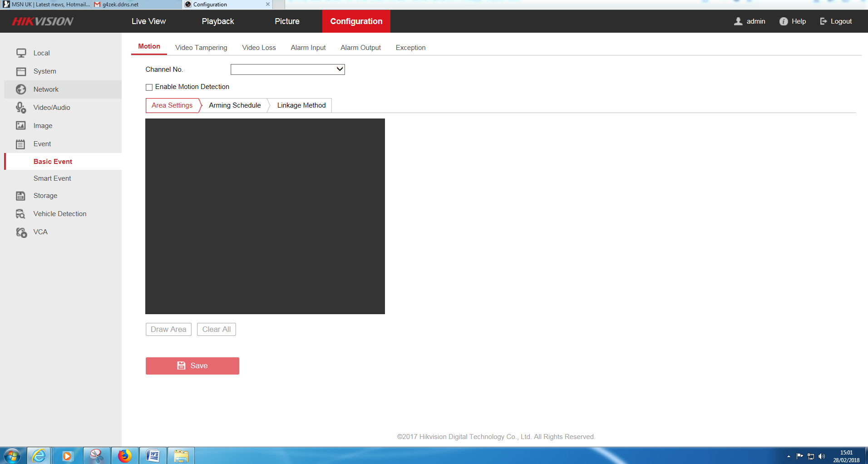The height and width of the screenshot is (464, 868).
Task: Open the Playback page
Action: click(x=218, y=21)
